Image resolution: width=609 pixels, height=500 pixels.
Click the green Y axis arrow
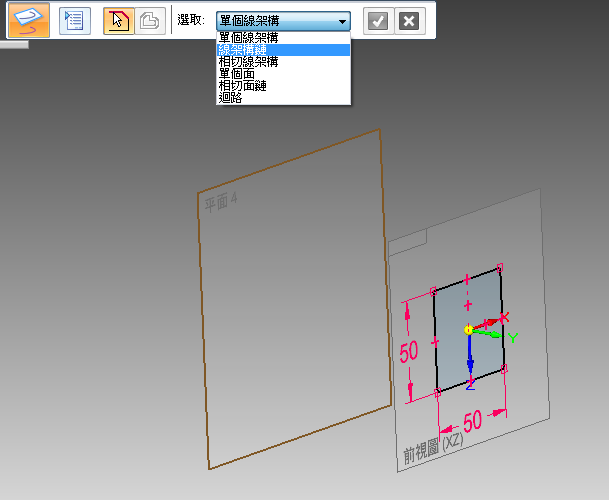489,333
